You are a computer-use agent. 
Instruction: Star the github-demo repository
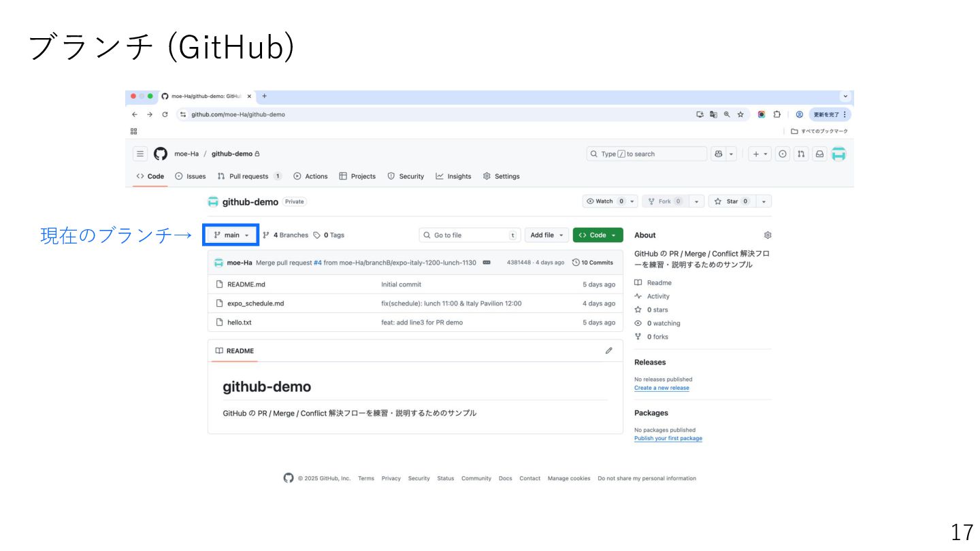point(732,201)
